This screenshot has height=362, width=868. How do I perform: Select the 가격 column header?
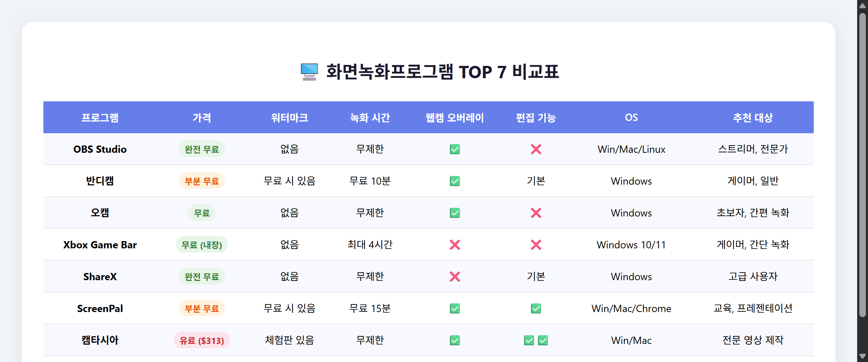(x=202, y=117)
